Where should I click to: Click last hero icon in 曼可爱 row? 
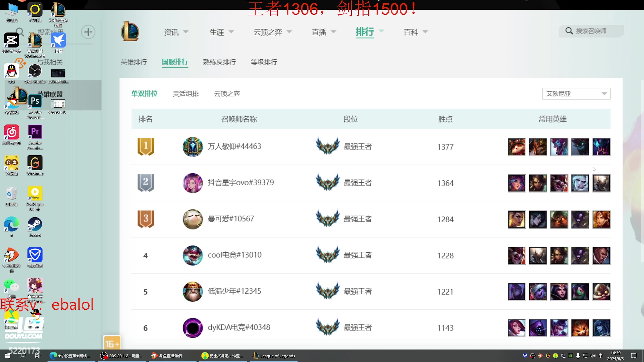pyautogui.click(x=601, y=219)
